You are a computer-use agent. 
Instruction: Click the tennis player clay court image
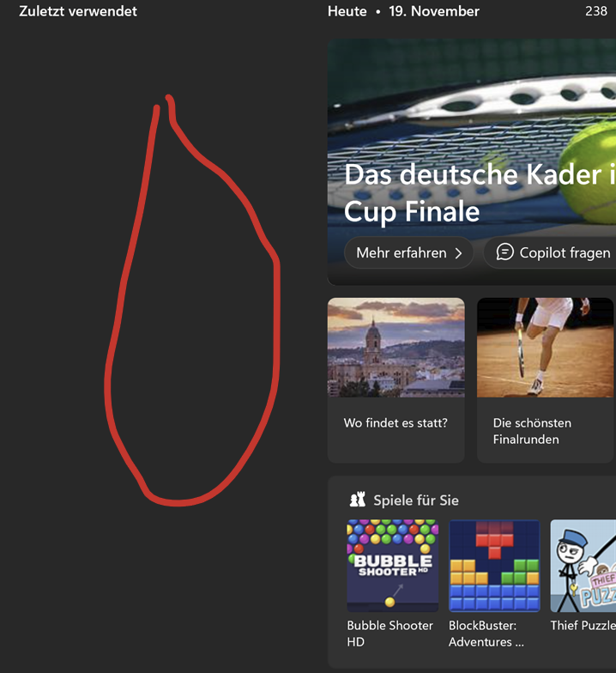coord(546,347)
